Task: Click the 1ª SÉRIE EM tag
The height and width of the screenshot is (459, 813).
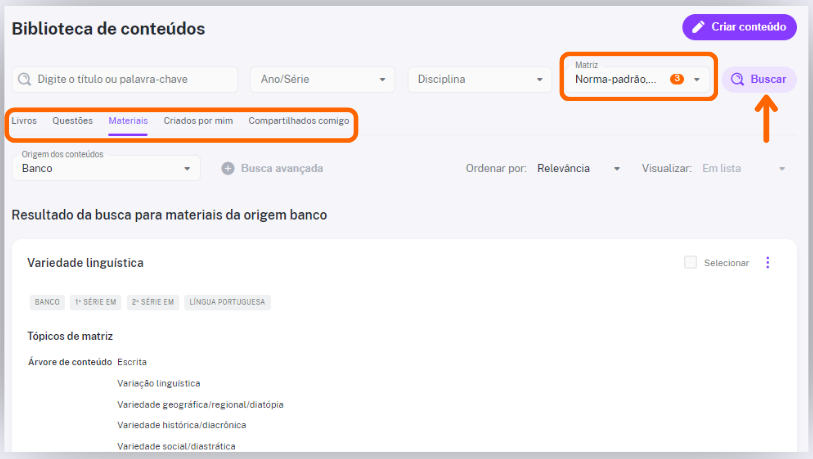Action: point(96,302)
